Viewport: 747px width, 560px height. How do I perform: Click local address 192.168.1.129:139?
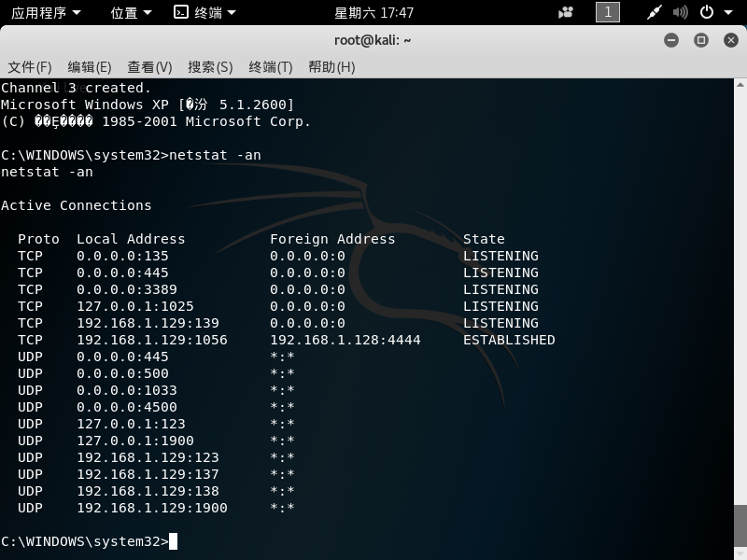[148, 323]
